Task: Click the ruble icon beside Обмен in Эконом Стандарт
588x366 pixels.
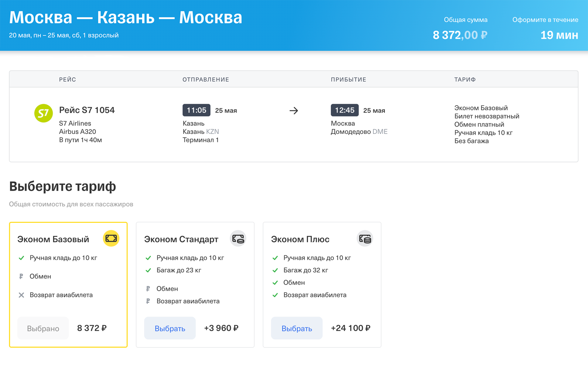Action: tap(148, 289)
